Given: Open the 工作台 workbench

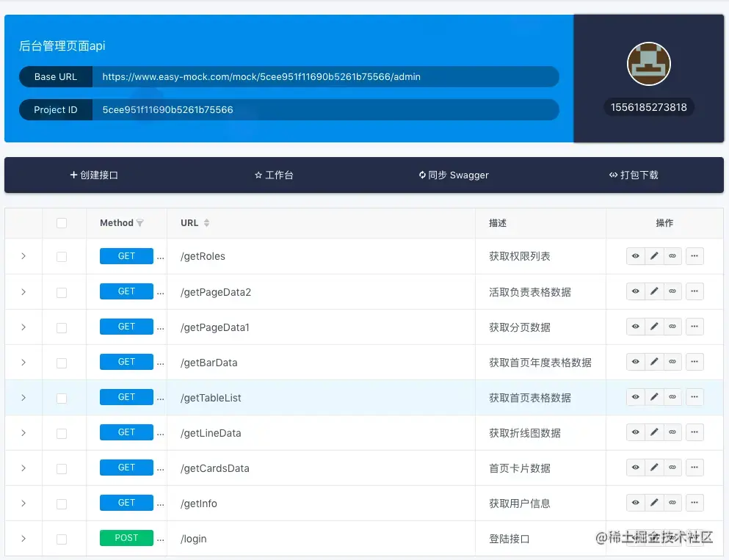Looking at the screenshot, I should (274, 175).
